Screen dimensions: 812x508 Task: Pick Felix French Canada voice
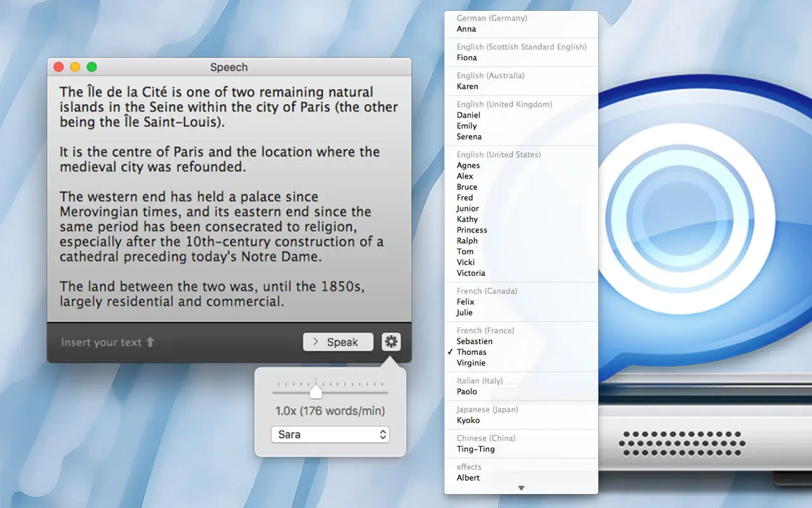click(x=466, y=302)
